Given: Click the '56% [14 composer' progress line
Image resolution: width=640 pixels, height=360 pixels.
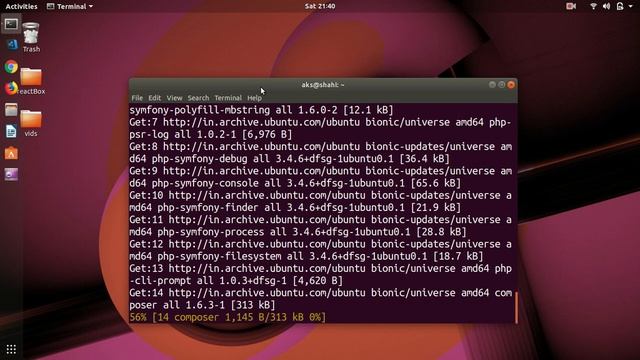Looking at the screenshot, I should pyautogui.click(x=227, y=317).
